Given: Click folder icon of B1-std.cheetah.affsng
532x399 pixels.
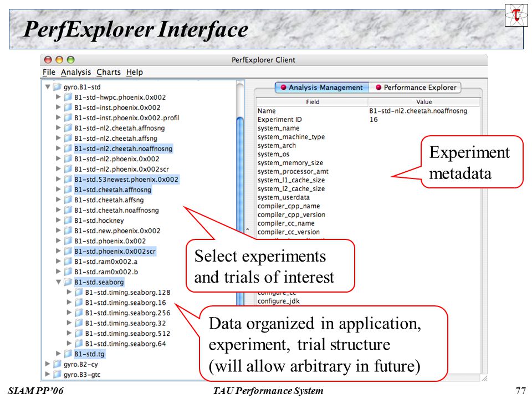Looking at the screenshot, I should (x=68, y=200).
